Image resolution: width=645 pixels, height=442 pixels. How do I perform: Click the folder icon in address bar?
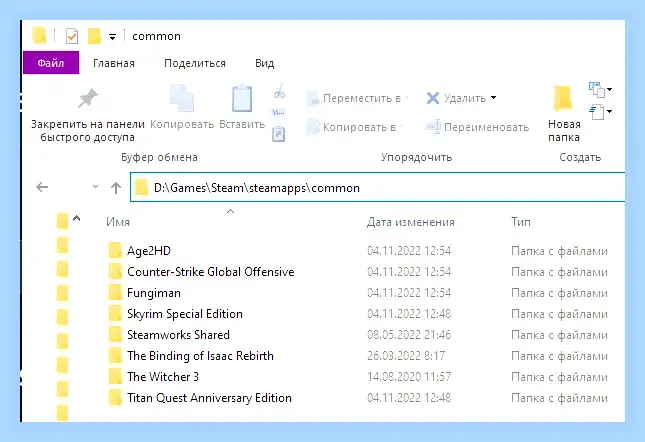[x=141, y=188]
